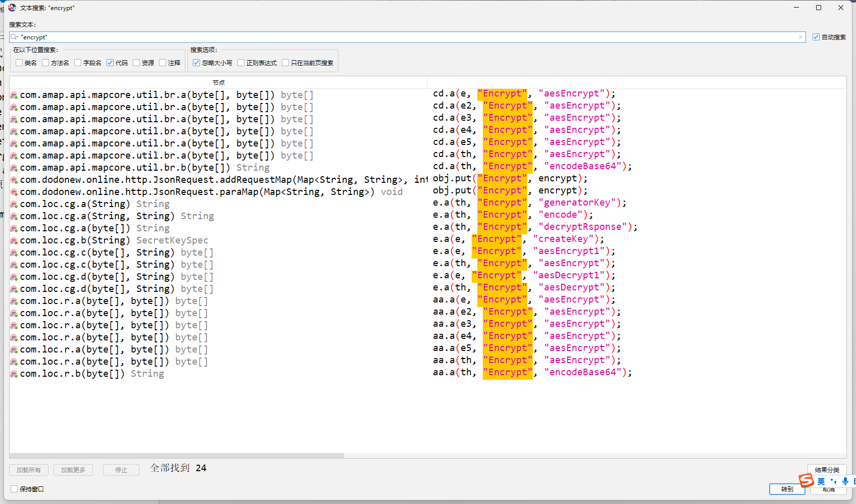856x504 pixels.
Task: Click code e.a(e, "Encrypt", "aesDecrypt1")
Action: click(x=524, y=275)
